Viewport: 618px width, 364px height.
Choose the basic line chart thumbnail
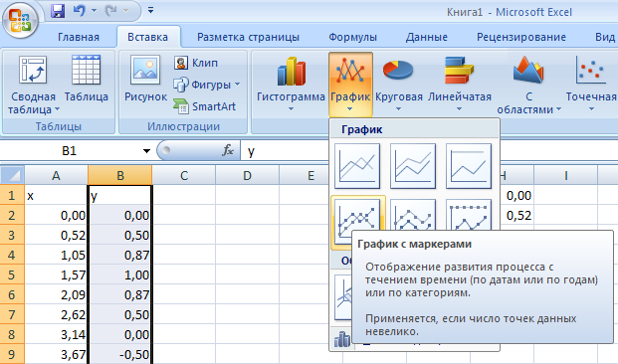(357, 166)
